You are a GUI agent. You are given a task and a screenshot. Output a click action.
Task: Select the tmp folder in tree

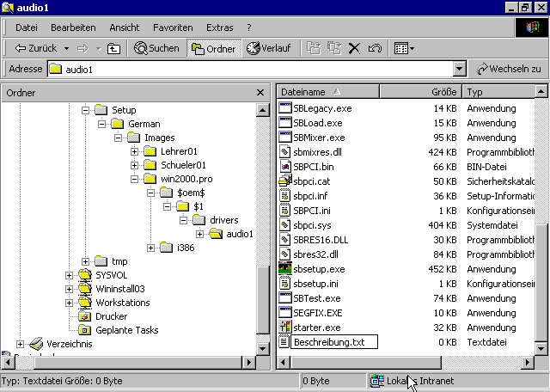point(111,261)
